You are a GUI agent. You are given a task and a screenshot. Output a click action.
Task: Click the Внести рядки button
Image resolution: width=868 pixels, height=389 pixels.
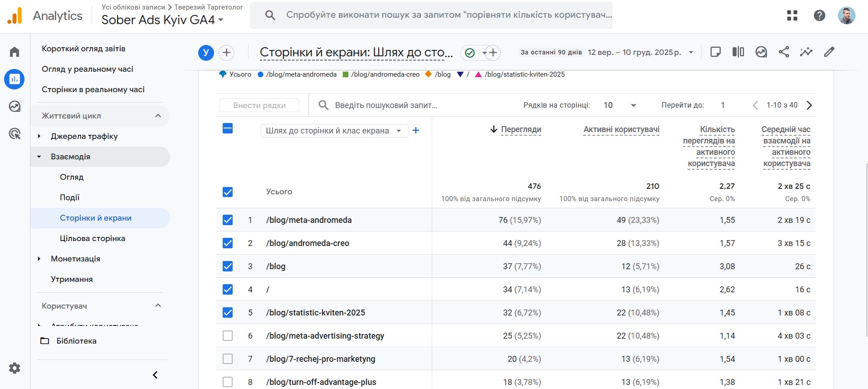click(x=259, y=105)
